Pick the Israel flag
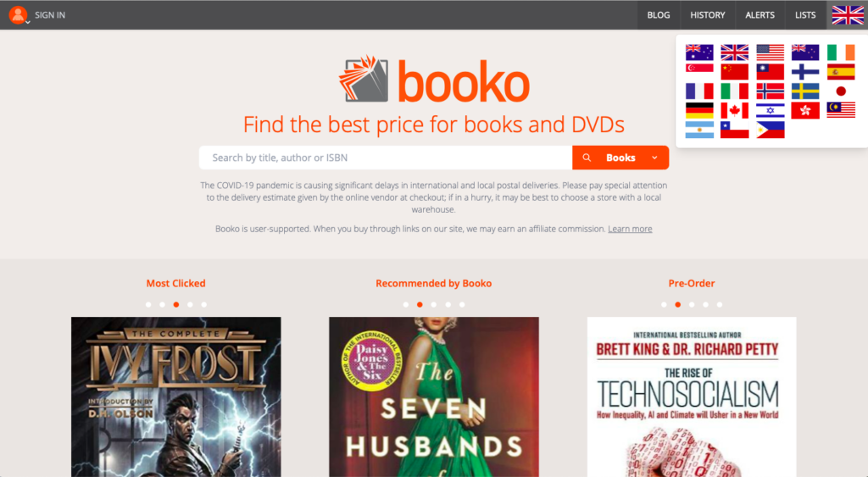 tap(770, 111)
